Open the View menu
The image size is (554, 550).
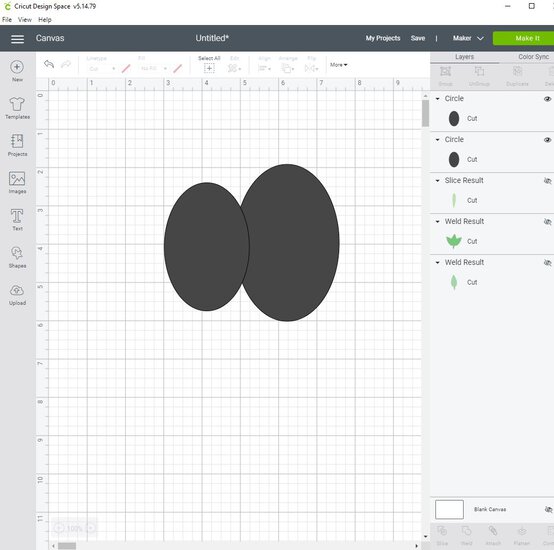(x=25, y=20)
